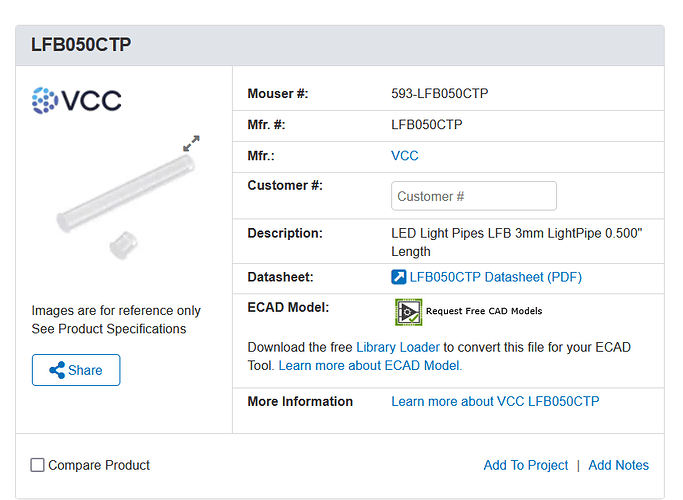Viewport: 683px width, 500px height.
Task: Click the expand image arrows icon
Action: [x=191, y=143]
